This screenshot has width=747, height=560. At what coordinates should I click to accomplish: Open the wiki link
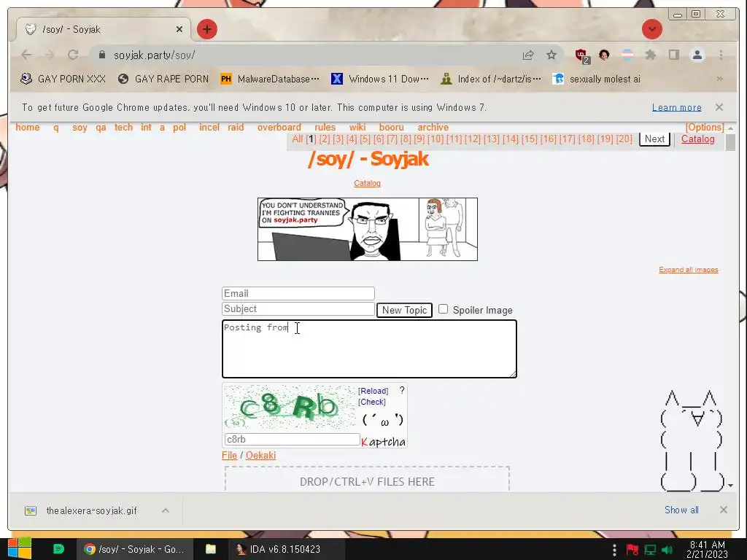[x=357, y=127]
